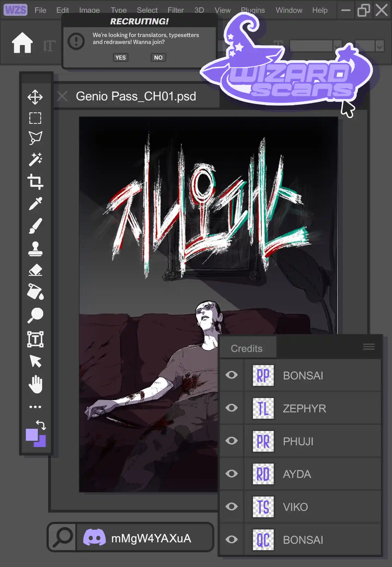Select the Brush tool

(x=35, y=226)
